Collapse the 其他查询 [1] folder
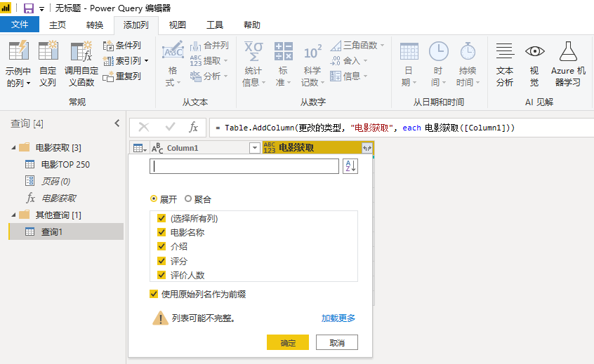The image size is (594, 364). pos(13,215)
